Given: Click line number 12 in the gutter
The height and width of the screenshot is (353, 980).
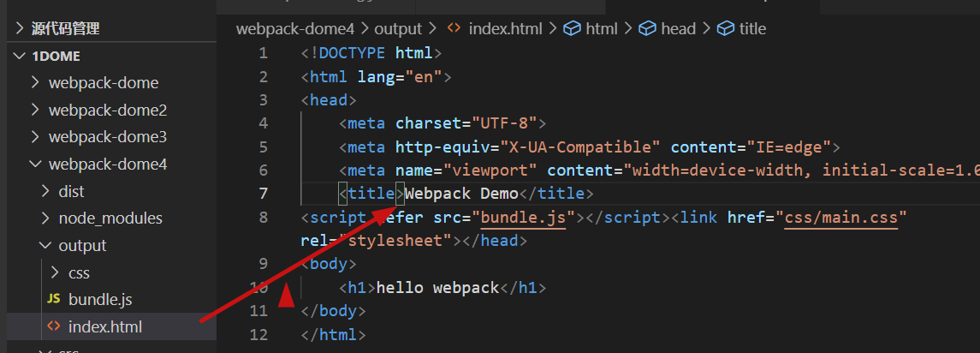Looking at the screenshot, I should [258, 335].
